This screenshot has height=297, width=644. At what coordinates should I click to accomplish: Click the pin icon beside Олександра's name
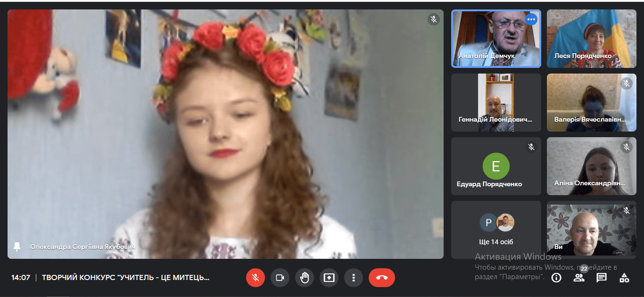pyautogui.click(x=17, y=247)
